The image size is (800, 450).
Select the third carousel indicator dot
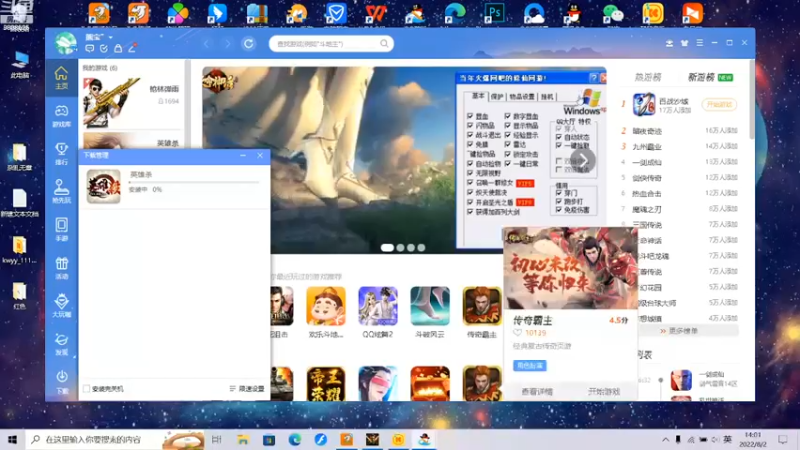[411, 247]
